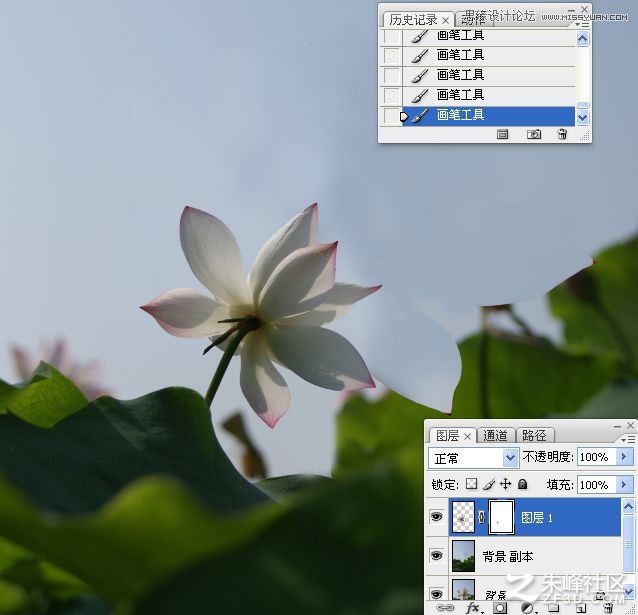
Task: Minimize the Layers panel
Action: [617, 426]
